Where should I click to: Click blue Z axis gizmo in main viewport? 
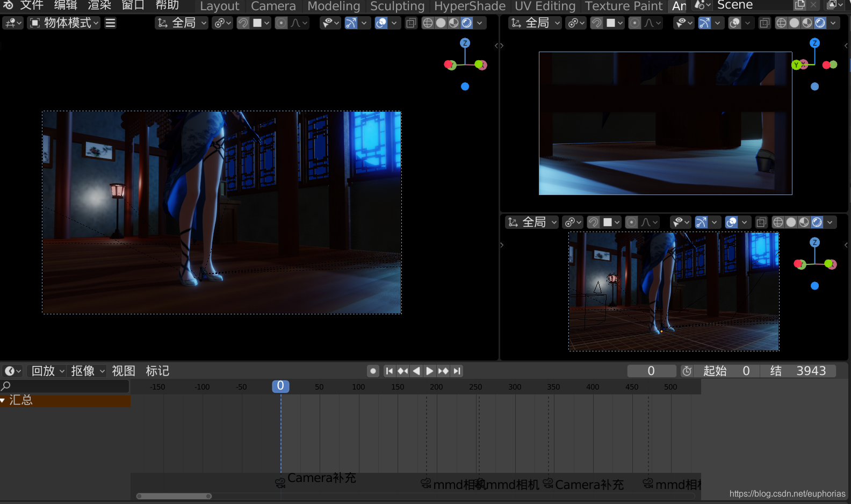coord(465,43)
